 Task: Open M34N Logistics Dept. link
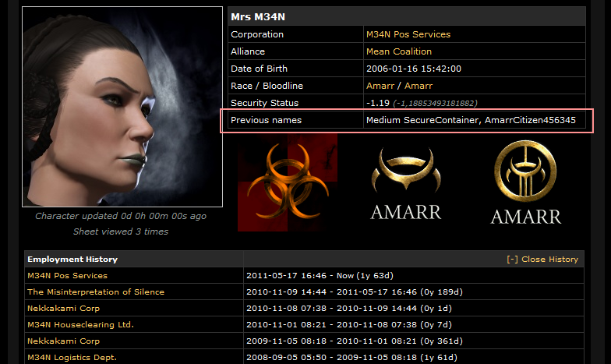coord(72,357)
